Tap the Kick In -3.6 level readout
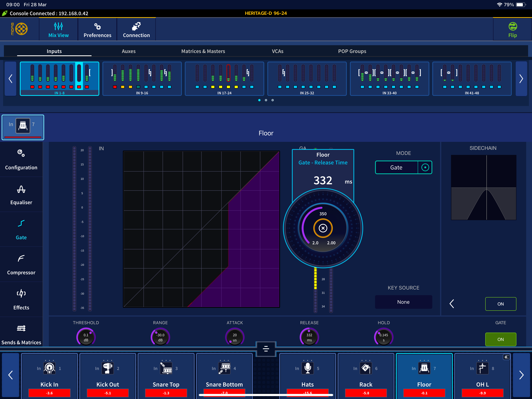The height and width of the screenshot is (399, 532). pos(49,393)
